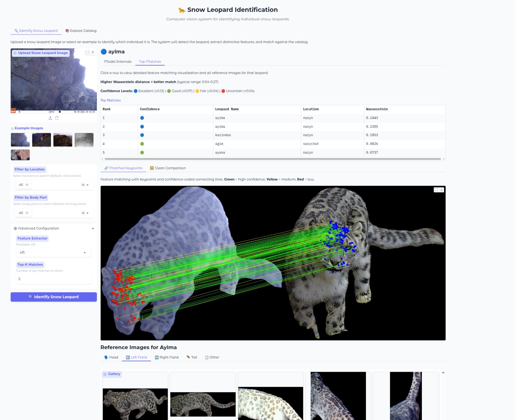Click the Top-K Matches number field
This screenshot has height=420, width=515.
(x=53, y=279)
